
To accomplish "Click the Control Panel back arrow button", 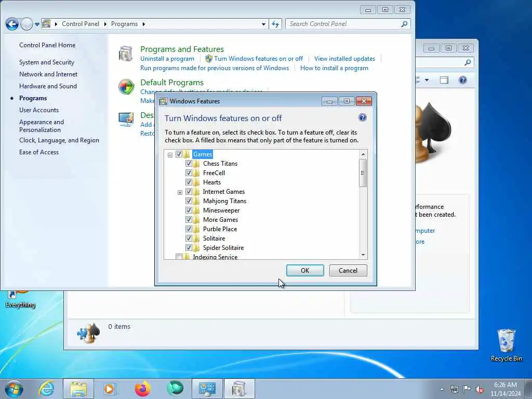I will click(12, 24).
